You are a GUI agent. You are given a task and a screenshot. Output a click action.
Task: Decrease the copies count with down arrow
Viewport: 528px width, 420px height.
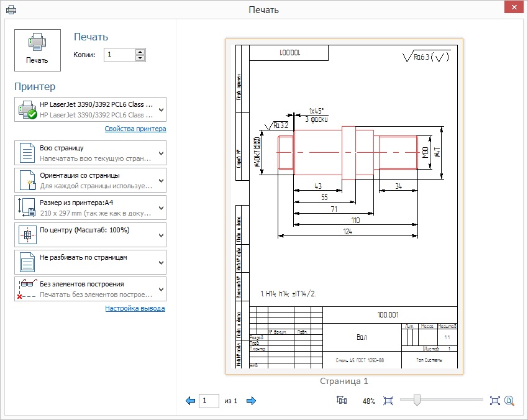140,58
